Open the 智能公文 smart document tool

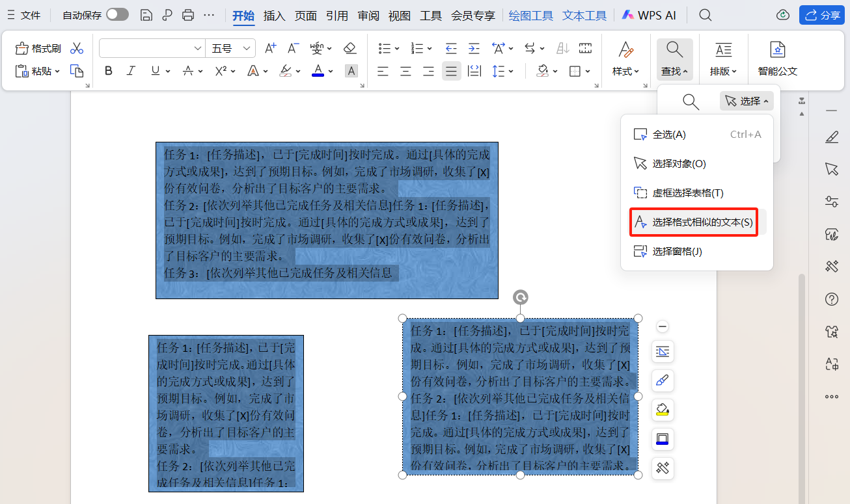777,57
